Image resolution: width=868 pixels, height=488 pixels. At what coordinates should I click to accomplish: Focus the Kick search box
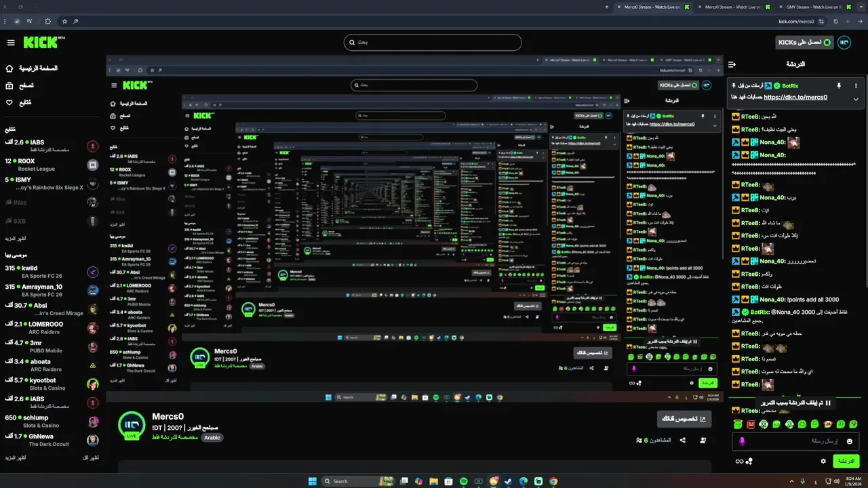pyautogui.click(x=433, y=42)
